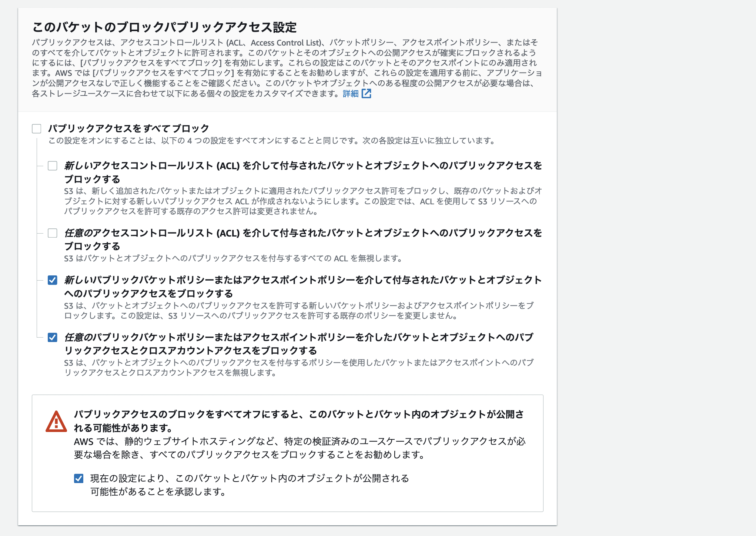Image resolution: width=756 pixels, height=536 pixels.
Task: Open the 詳細 link
Action: pos(350,94)
